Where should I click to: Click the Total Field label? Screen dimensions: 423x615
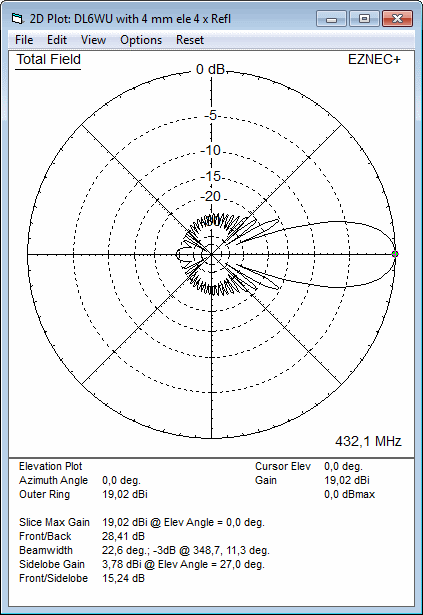pyautogui.click(x=48, y=60)
